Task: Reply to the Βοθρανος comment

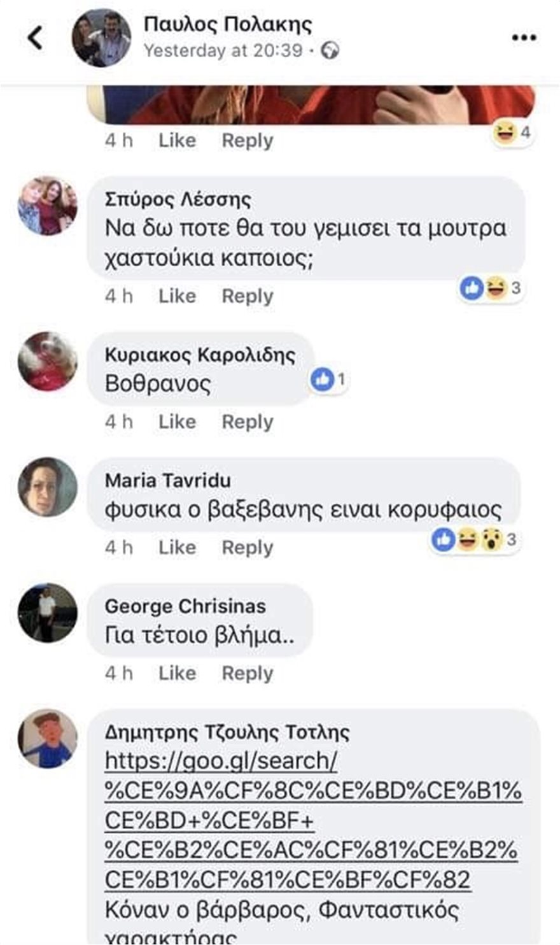Action: [x=247, y=422]
